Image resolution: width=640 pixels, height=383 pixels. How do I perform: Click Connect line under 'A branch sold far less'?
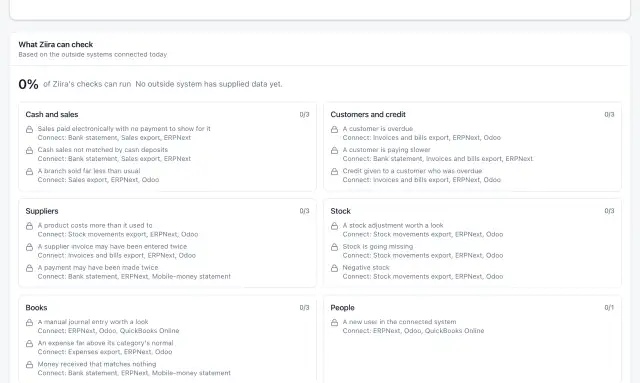(x=98, y=180)
